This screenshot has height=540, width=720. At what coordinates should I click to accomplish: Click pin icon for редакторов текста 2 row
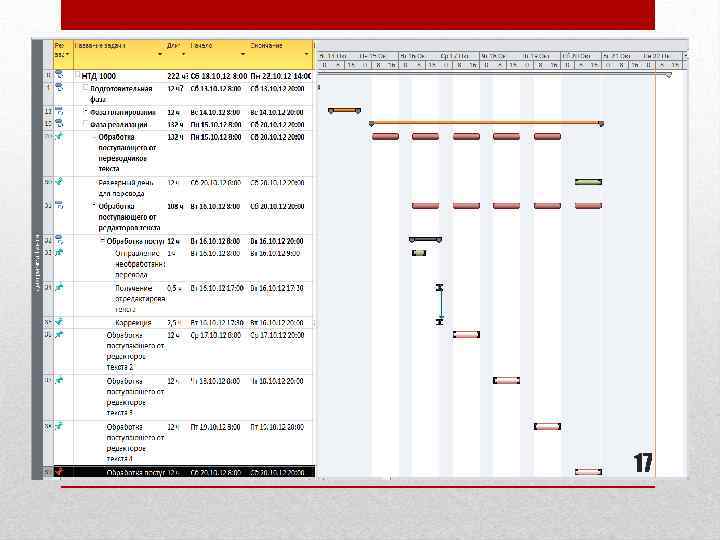pyautogui.click(x=59, y=335)
